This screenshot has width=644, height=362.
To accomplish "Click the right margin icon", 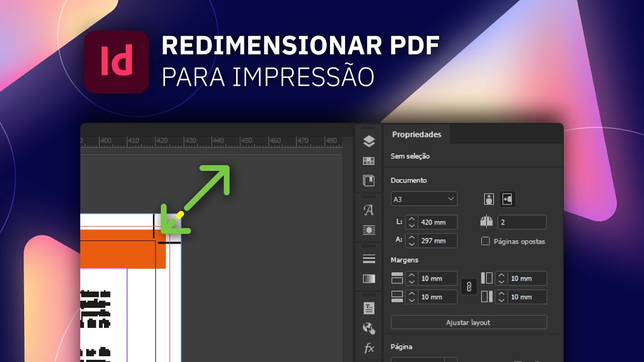I will [487, 297].
